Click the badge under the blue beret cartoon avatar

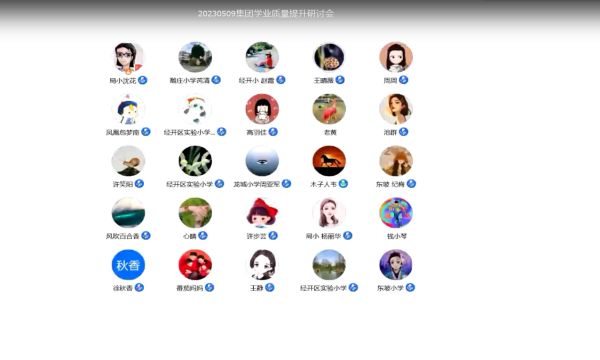click(x=146, y=132)
